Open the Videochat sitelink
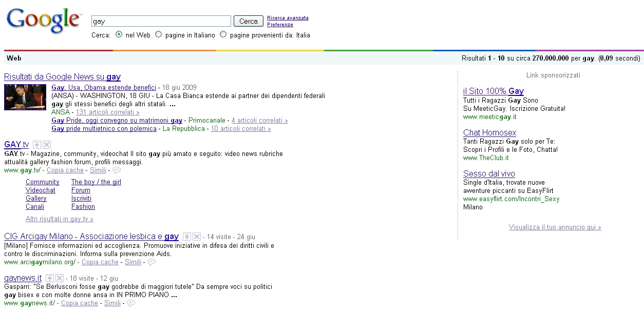Viewport: 644px width, 313px height. pos(41,190)
